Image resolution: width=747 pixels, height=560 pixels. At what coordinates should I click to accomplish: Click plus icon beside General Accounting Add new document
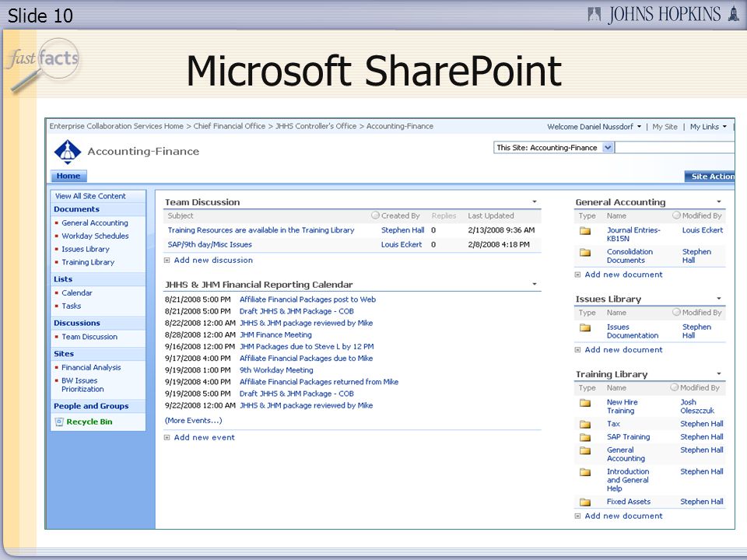tap(578, 275)
